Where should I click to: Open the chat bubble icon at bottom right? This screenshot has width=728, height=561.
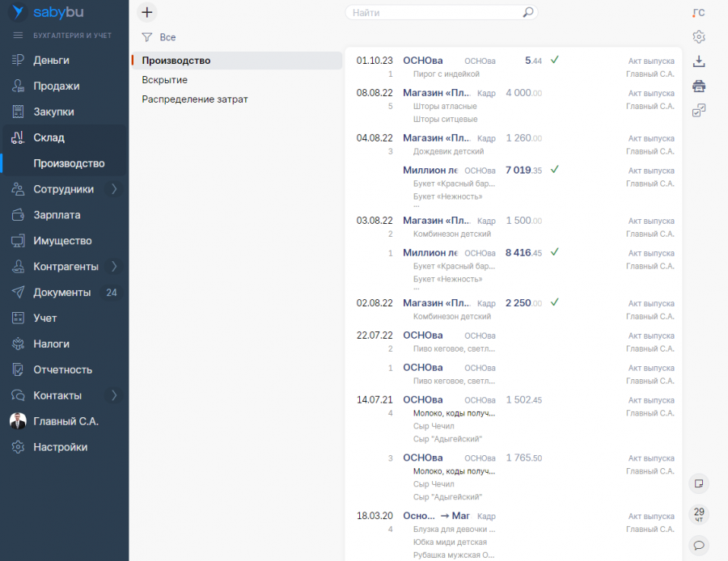click(x=699, y=545)
